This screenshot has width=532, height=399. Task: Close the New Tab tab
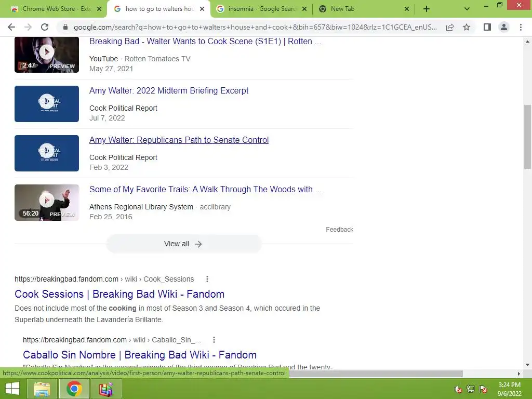click(x=407, y=9)
